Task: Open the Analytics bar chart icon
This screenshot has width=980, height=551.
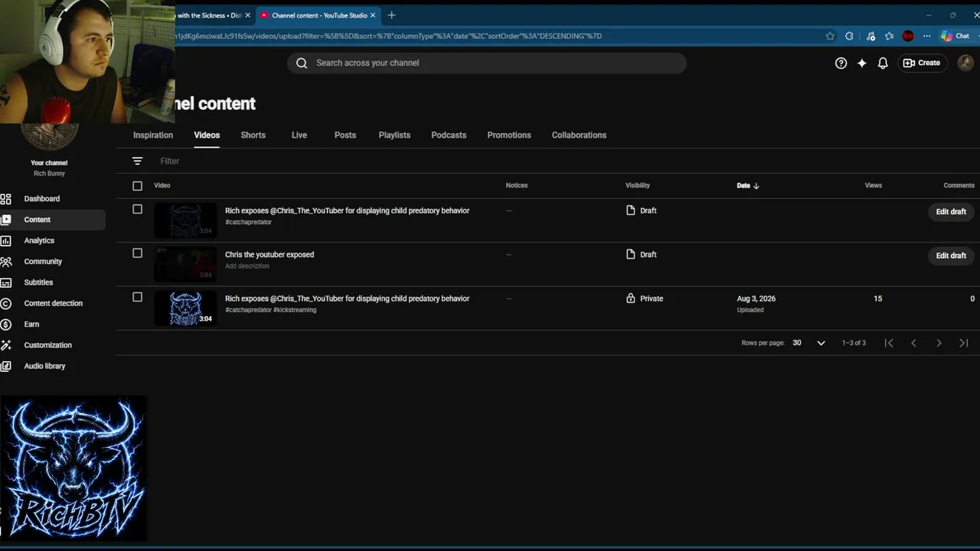Action: pyautogui.click(x=5, y=240)
